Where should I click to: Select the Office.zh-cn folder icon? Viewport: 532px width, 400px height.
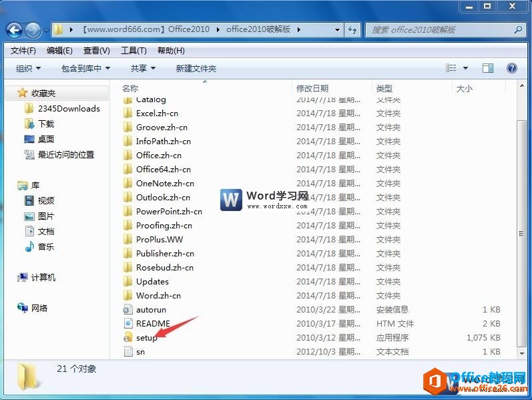127,155
